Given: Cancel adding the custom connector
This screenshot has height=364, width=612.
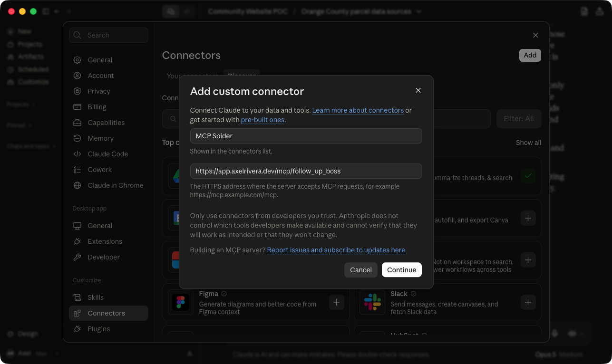Looking at the screenshot, I should [360, 270].
